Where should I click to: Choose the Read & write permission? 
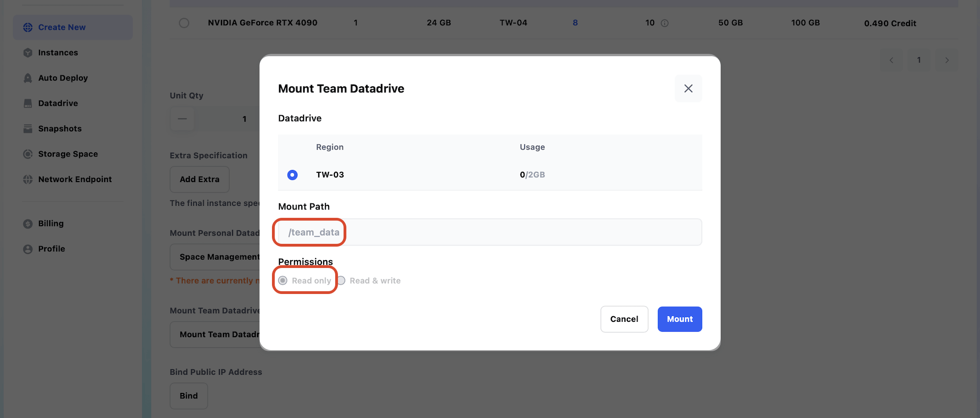pyautogui.click(x=341, y=281)
